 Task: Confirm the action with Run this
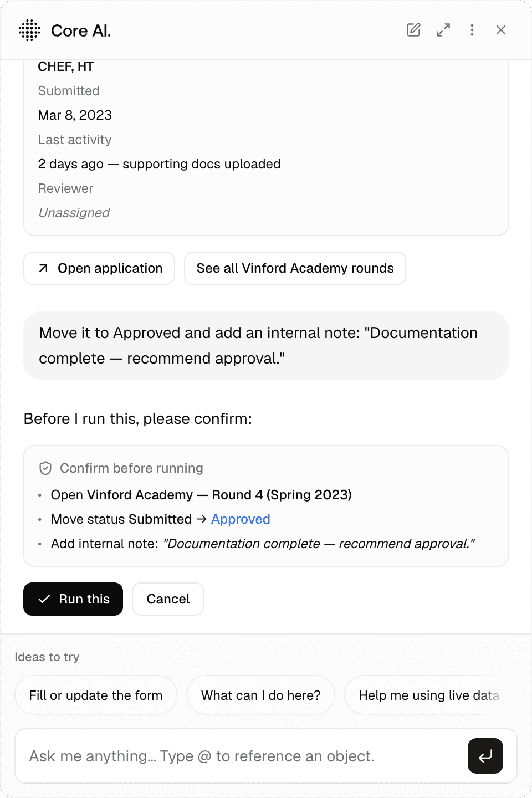coord(73,599)
